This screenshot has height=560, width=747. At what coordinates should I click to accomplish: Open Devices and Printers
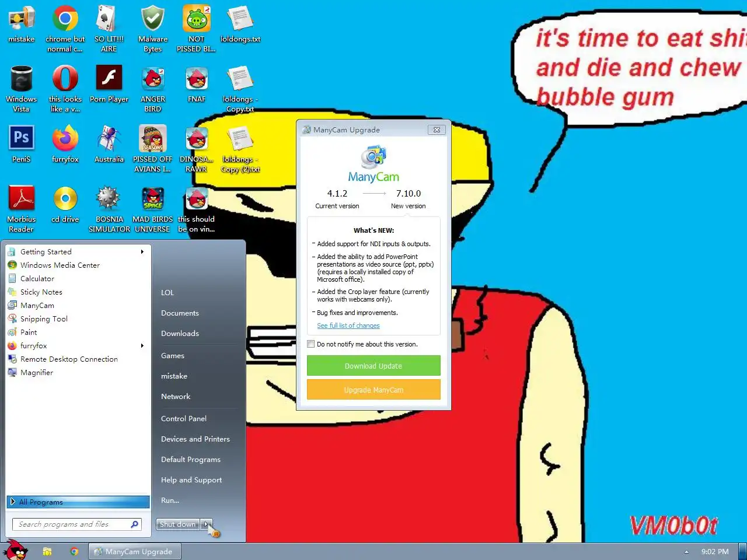[x=198, y=439]
